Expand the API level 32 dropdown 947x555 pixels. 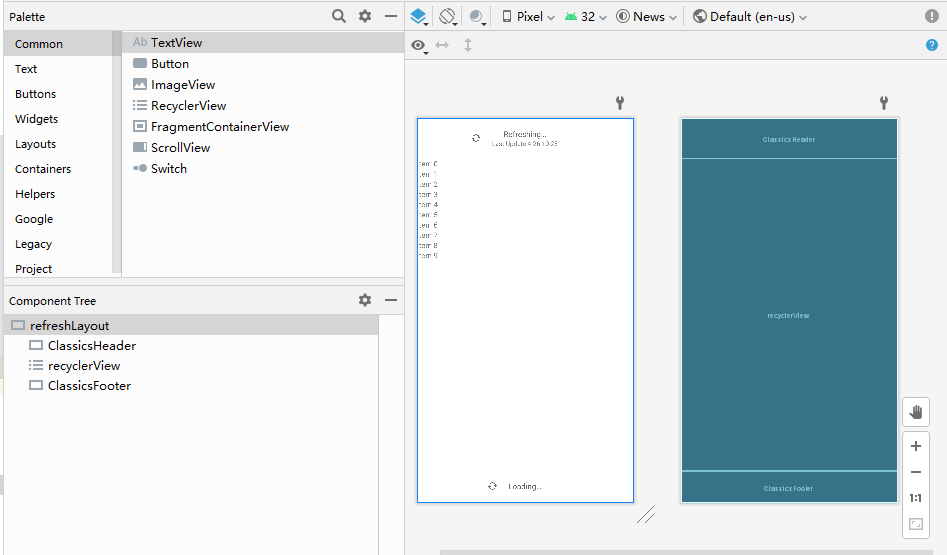585,16
